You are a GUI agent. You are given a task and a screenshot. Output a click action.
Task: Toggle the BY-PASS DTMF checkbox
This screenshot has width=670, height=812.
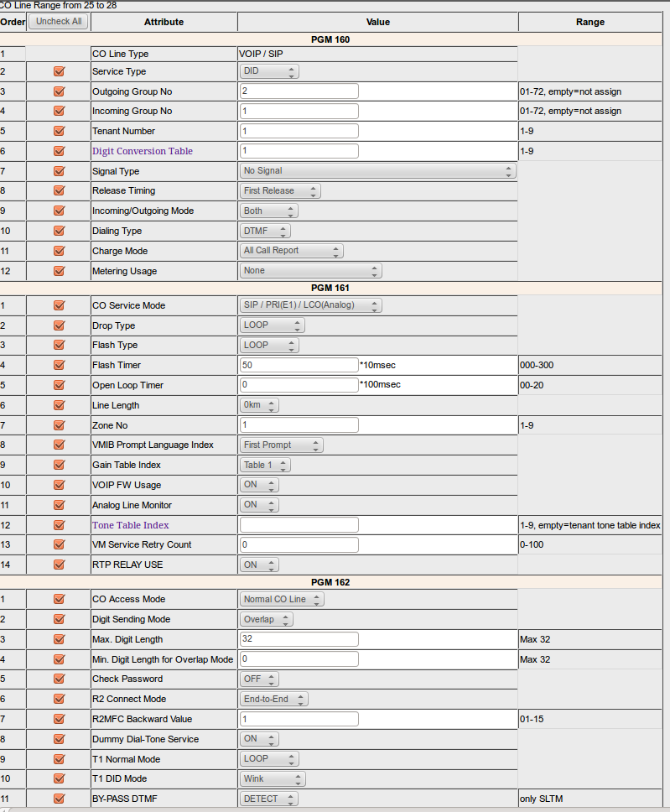tap(59, 799)
